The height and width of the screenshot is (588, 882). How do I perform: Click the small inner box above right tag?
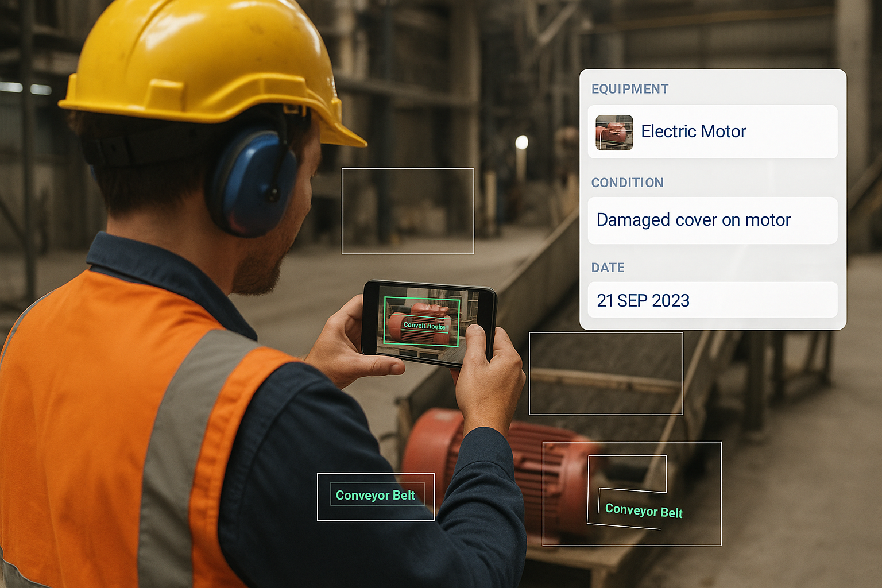click(628, 472)
